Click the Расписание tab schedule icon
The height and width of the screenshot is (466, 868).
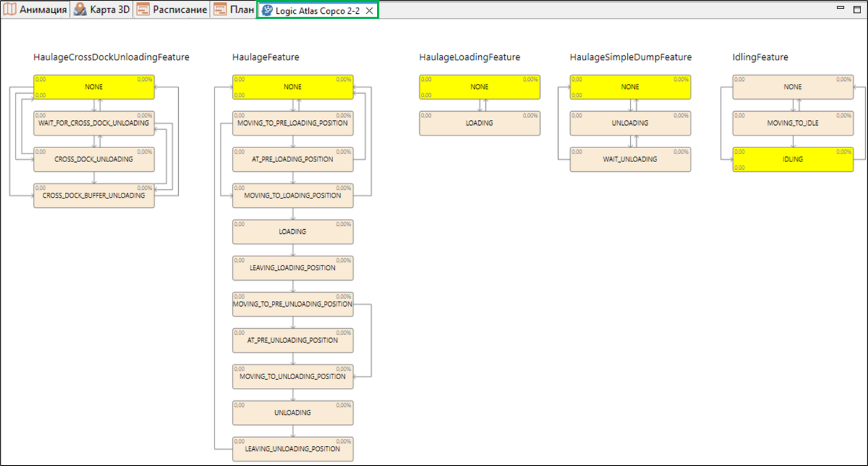[143, 10]
